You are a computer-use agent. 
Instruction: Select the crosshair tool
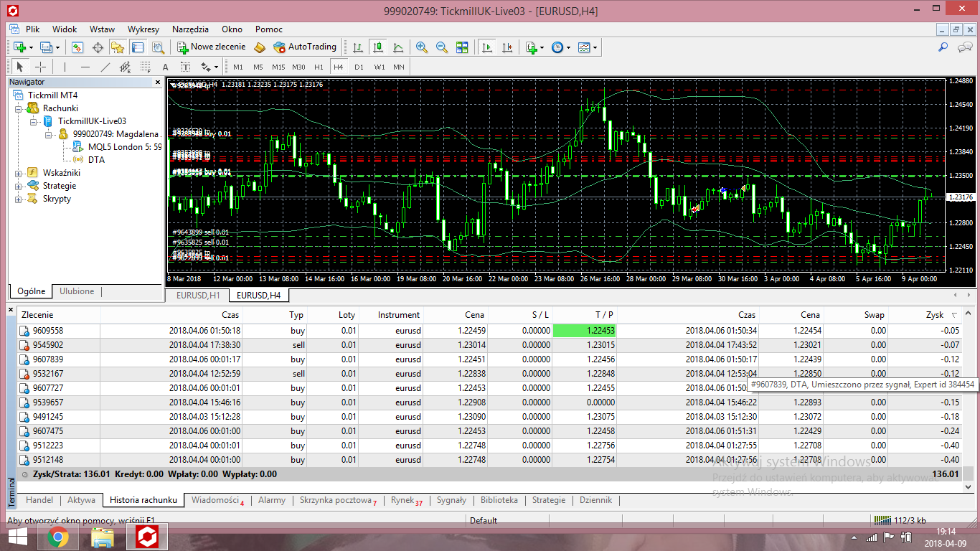tap(40, 67)
